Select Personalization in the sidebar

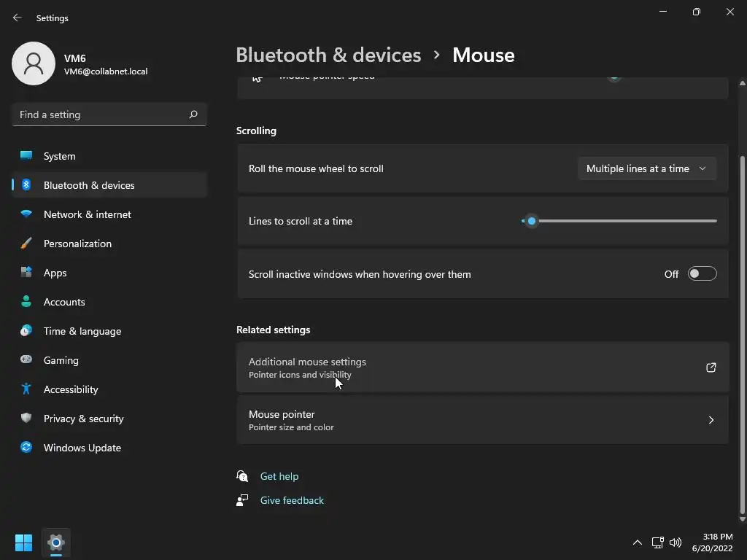[77, 244]
